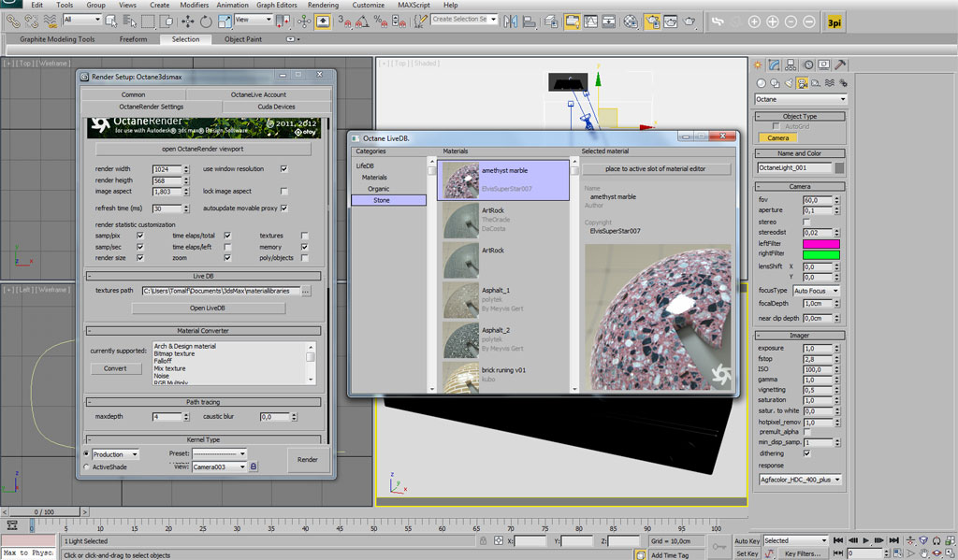
Task: Toggle memory statistic checkbox
Action: click(x=304, y=247)
